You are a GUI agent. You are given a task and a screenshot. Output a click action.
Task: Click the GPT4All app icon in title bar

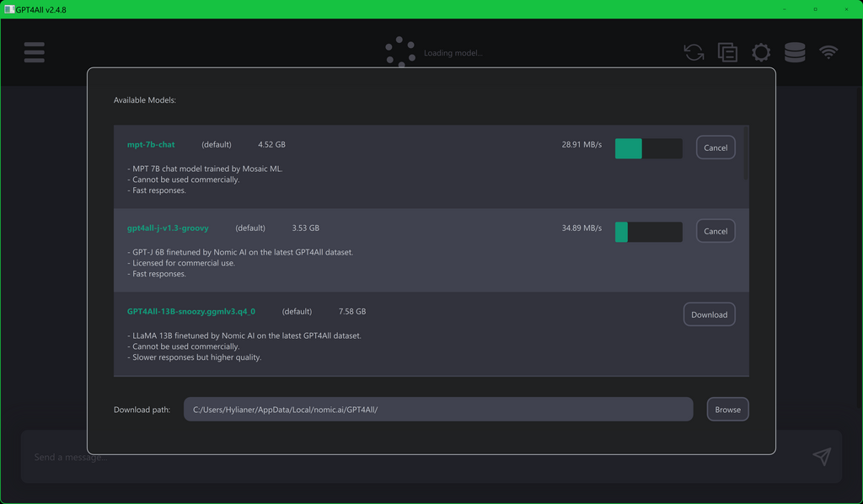coord(9,9)
